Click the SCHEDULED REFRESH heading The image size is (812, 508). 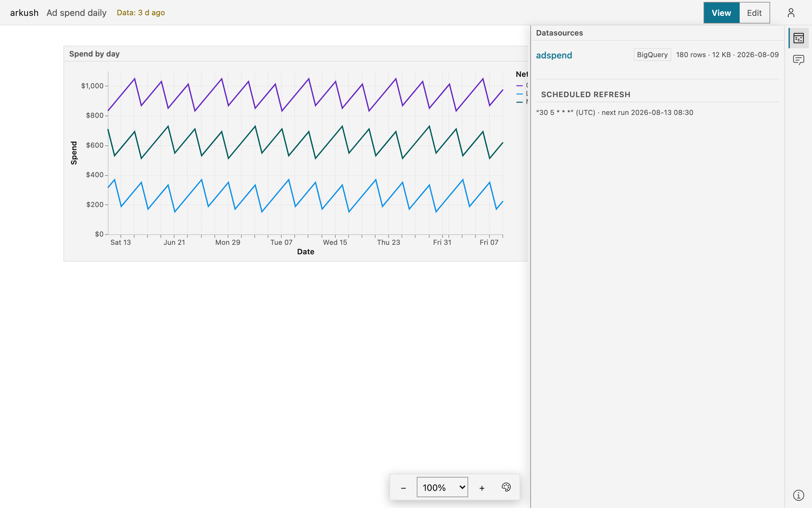[586, 94]
